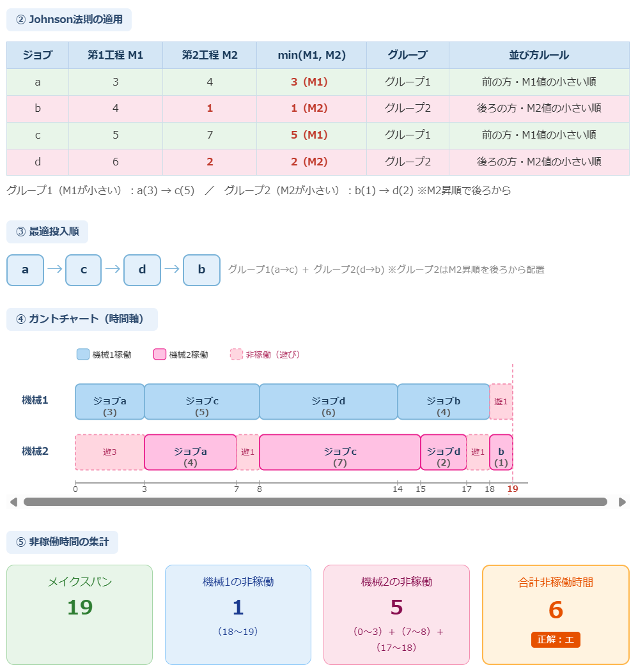Click the ジョブd bar on 機械1
This screenshot has height=672, width=638.
coord(328,402)
